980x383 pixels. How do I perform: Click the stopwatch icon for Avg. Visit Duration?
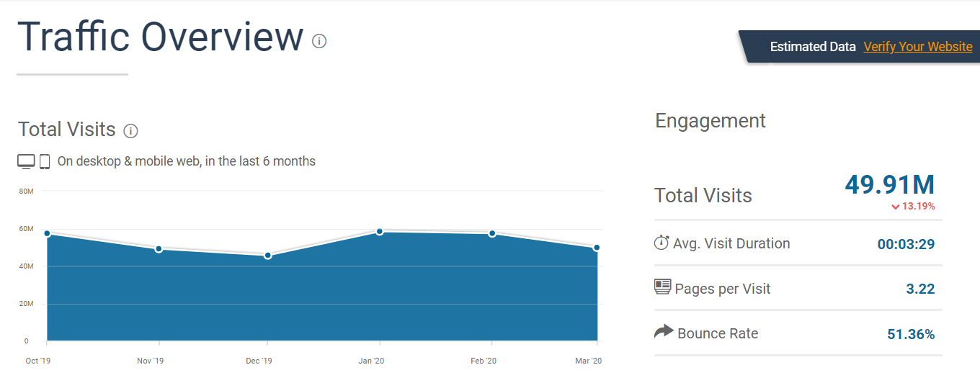coord(661,243)
